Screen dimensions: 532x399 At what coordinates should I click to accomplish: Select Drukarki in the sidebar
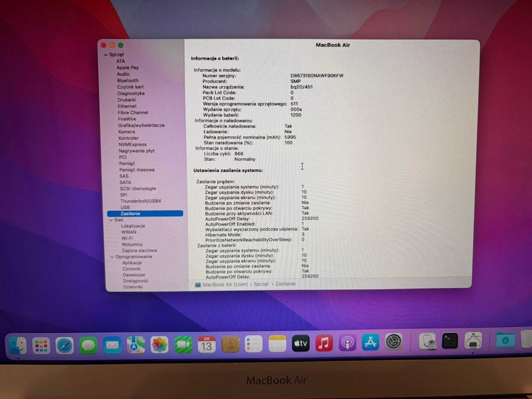tap(127, 100)
